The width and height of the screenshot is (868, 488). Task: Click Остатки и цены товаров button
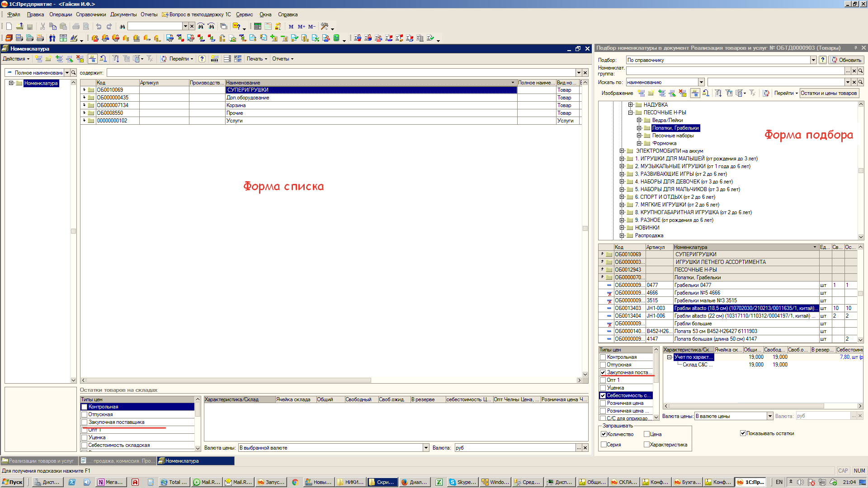(x=829, y=93)
